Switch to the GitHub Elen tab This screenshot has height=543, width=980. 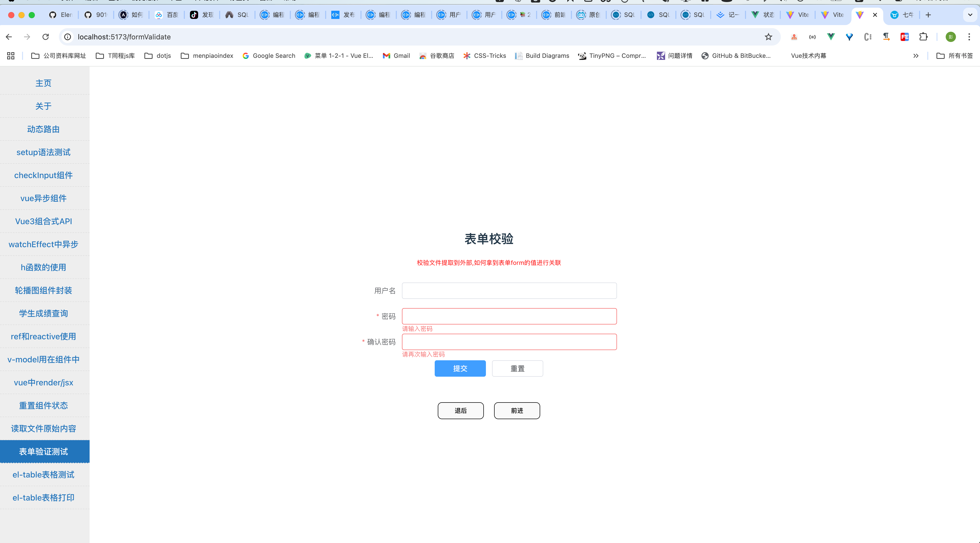(x=61, y=15)
